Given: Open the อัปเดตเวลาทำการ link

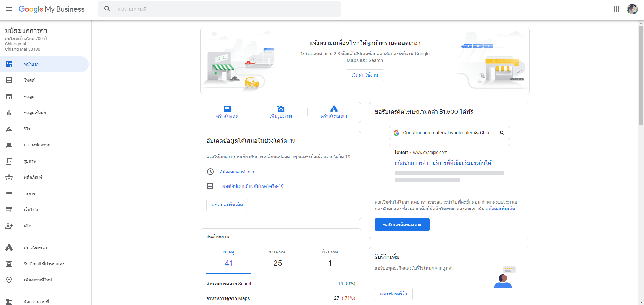Looking at the screenshot, I should pyautogui.click(x=237, y=172).
